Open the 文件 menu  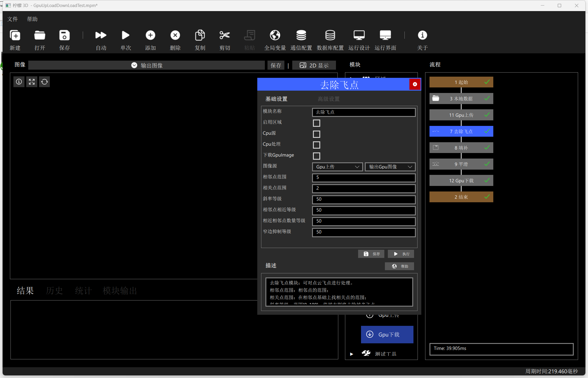coord(13,19)
